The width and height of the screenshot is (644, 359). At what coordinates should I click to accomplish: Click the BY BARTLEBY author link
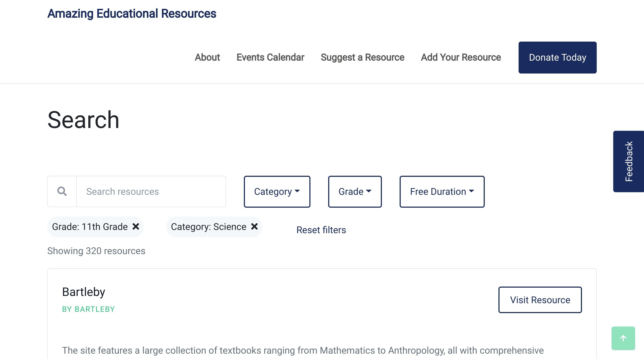(x=89, y=309)
